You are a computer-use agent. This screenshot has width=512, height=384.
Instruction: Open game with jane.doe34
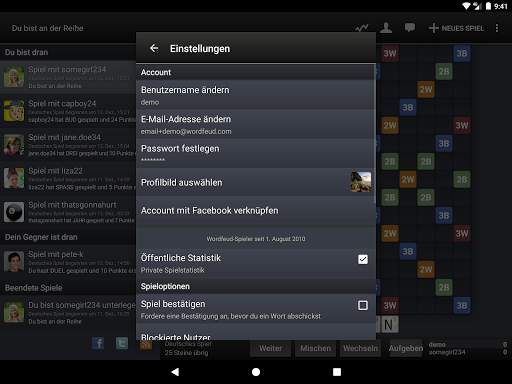(x=68, y=145)
